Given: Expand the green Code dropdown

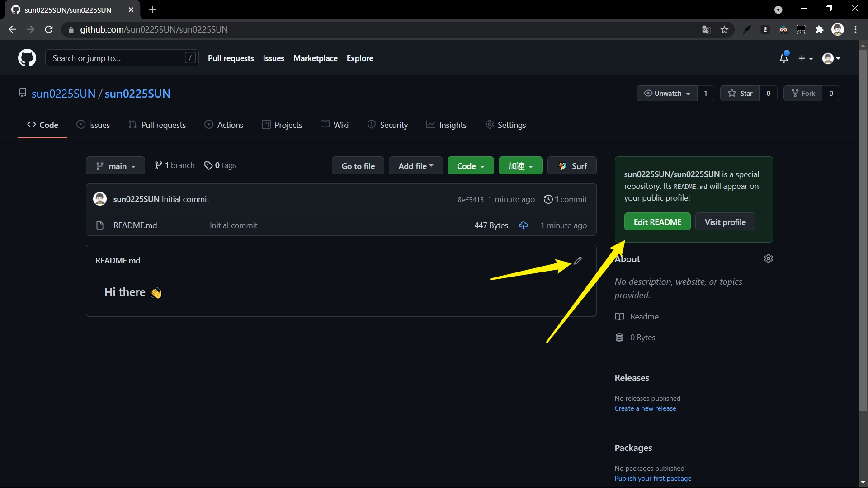Looking at the screenshot, I should pyautogui.click(x=470, y=165).
